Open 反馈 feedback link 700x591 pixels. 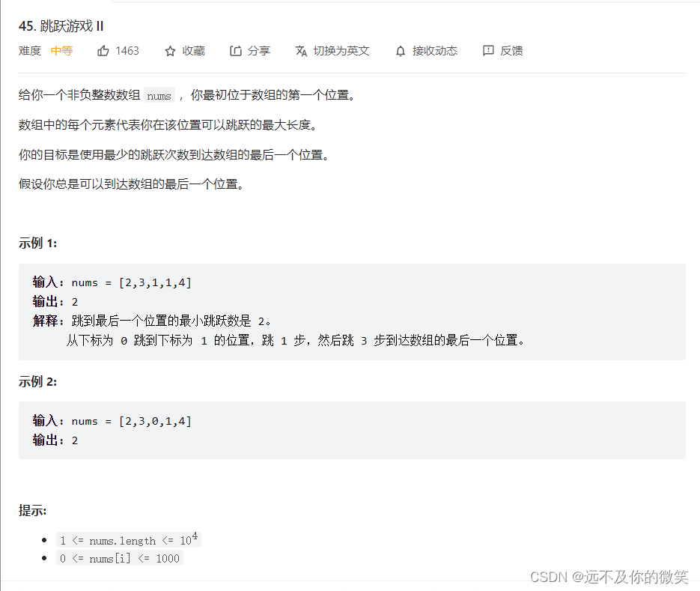511,51
